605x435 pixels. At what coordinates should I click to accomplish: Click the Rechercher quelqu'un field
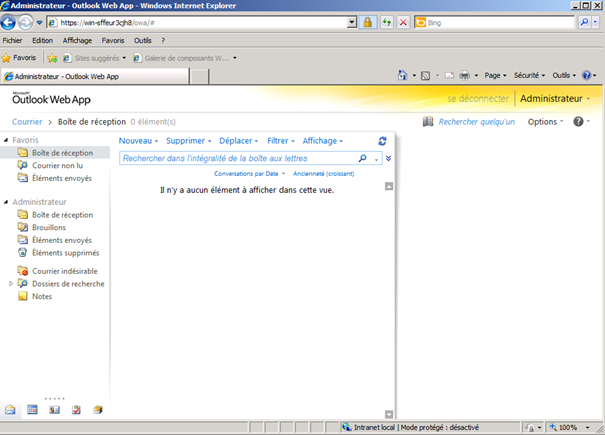click(x=477, y=122)
